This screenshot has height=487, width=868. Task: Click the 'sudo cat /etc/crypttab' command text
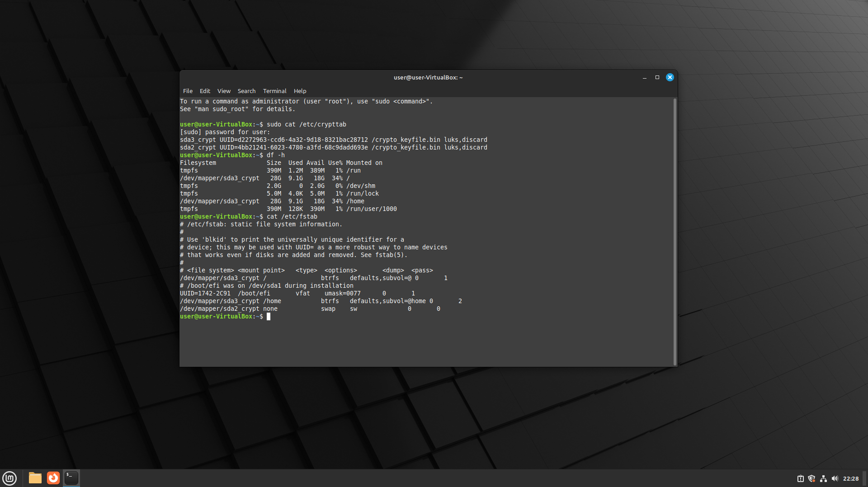[x=307, y=124]
